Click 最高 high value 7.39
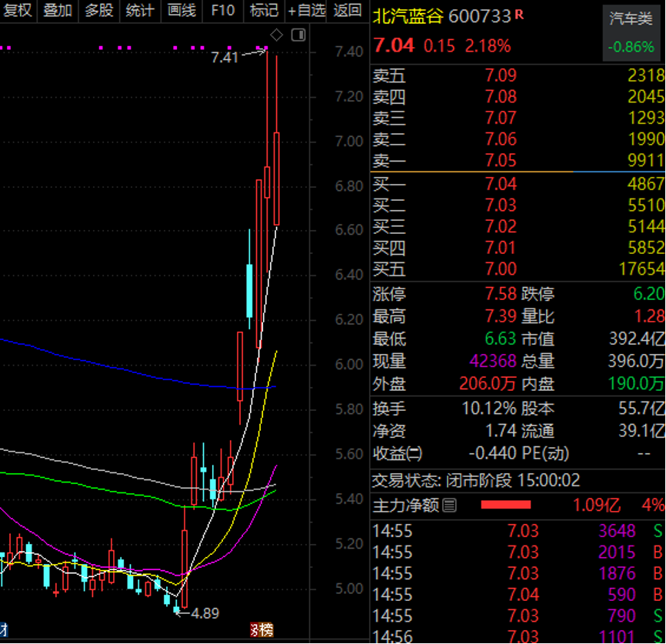 [501, 316]
